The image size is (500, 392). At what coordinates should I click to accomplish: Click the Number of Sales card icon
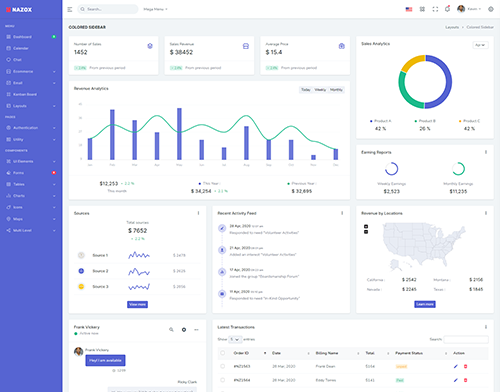tap(150, 46)
